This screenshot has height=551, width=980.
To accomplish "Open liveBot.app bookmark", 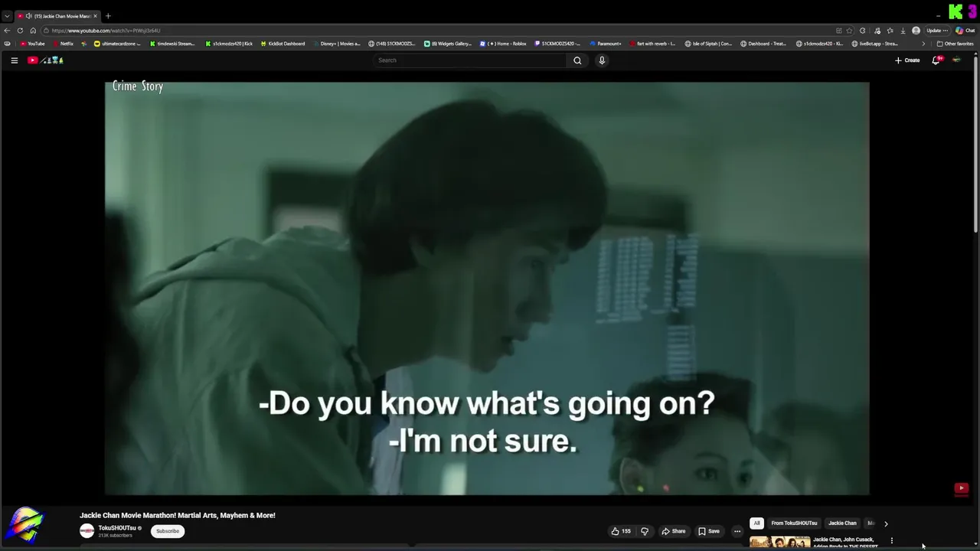I will point(875,44).
